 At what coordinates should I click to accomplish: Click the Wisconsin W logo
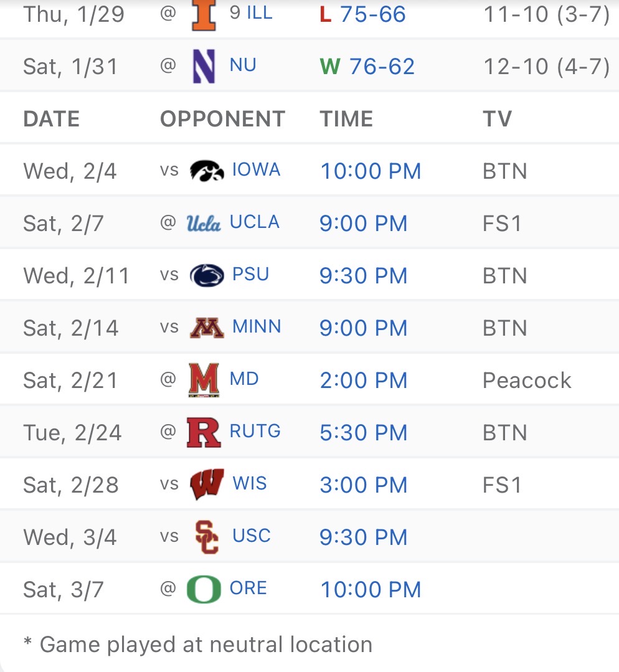(207, 485)
